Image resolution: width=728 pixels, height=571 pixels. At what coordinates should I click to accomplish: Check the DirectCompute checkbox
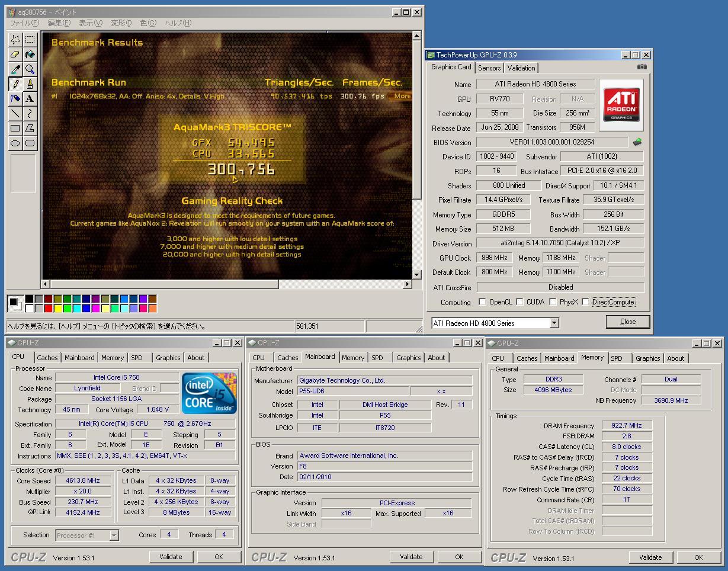pos(585,302)
